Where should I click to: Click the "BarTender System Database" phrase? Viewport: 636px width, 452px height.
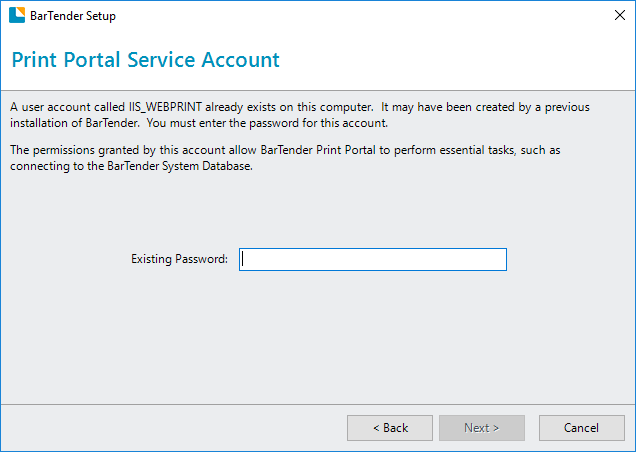coord(179,166)
